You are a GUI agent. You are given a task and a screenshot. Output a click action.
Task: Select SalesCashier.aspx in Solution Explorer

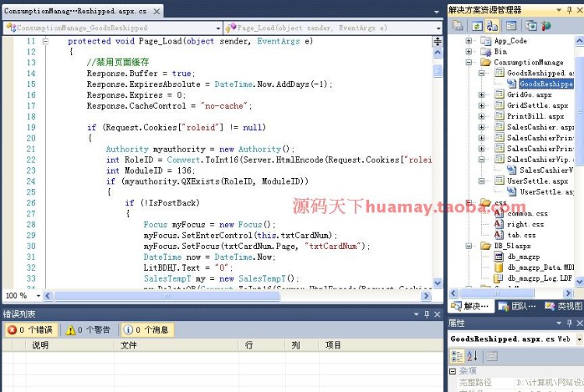pyautogui.click(x=540, y=128)
